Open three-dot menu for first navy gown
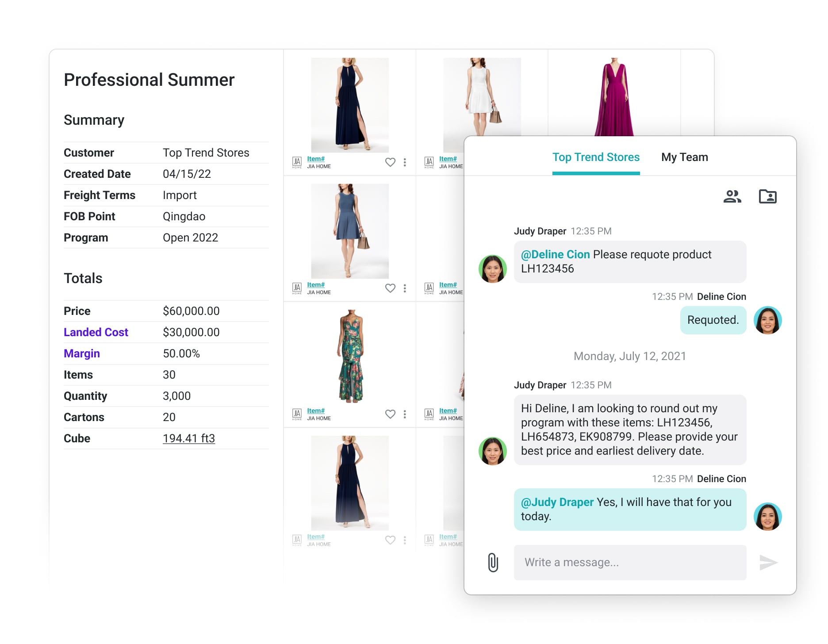 coord(405,162)
